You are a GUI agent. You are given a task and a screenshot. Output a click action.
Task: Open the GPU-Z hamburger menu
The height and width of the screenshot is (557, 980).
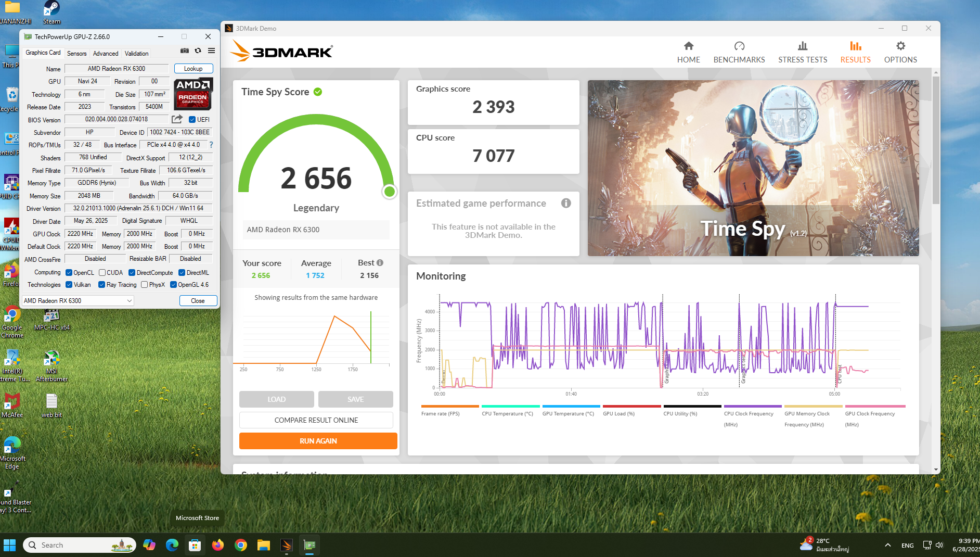coord(211,50)
